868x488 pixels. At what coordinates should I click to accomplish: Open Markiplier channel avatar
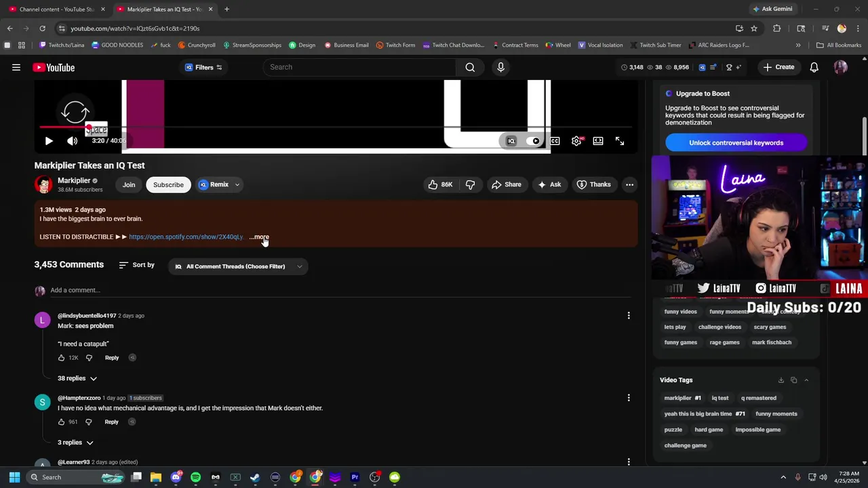coord(43,184)
